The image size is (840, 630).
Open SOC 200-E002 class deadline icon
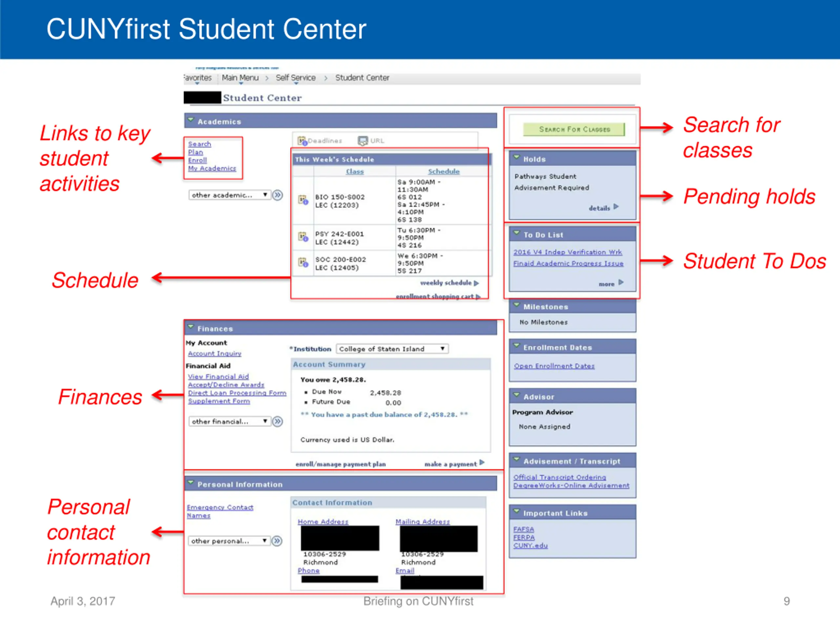(303, 262)
